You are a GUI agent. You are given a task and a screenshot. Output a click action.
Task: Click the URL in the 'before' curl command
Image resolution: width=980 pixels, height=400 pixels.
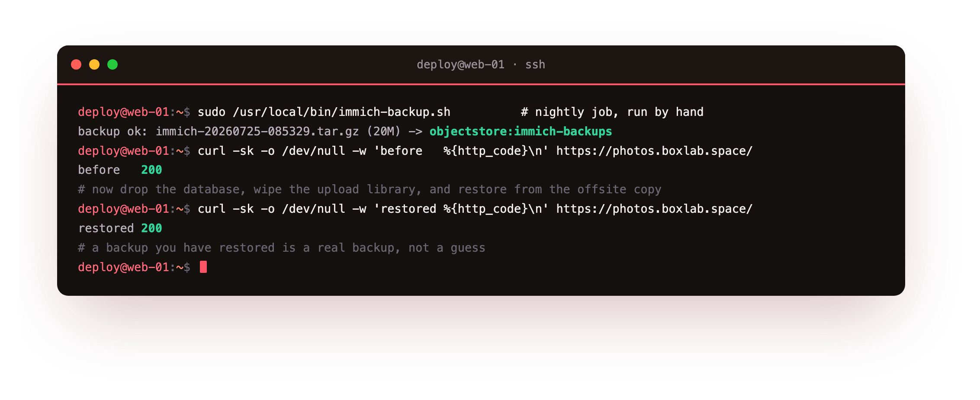pyautogui.click(x=654, y=151)
